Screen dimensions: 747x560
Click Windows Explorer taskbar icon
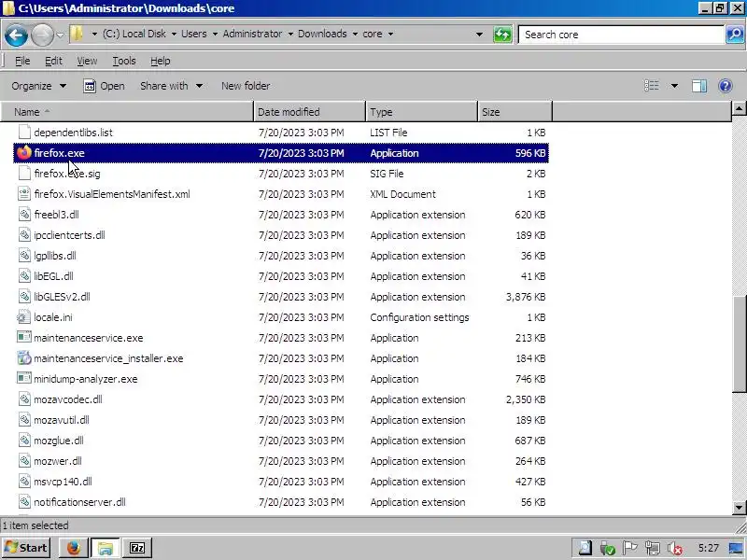pos(106,548)
